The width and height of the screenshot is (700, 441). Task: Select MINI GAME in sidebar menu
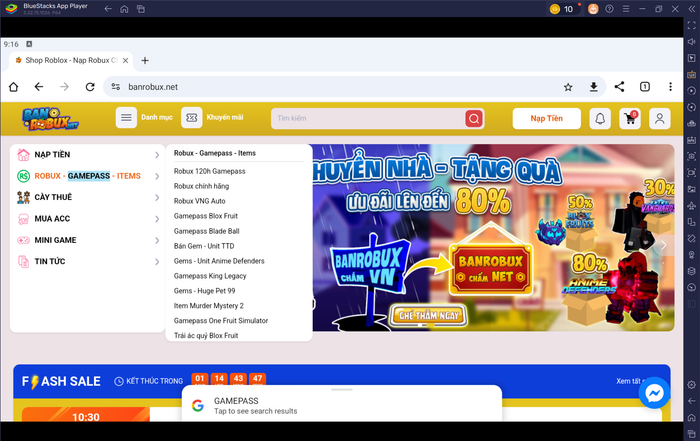point(55,240)
